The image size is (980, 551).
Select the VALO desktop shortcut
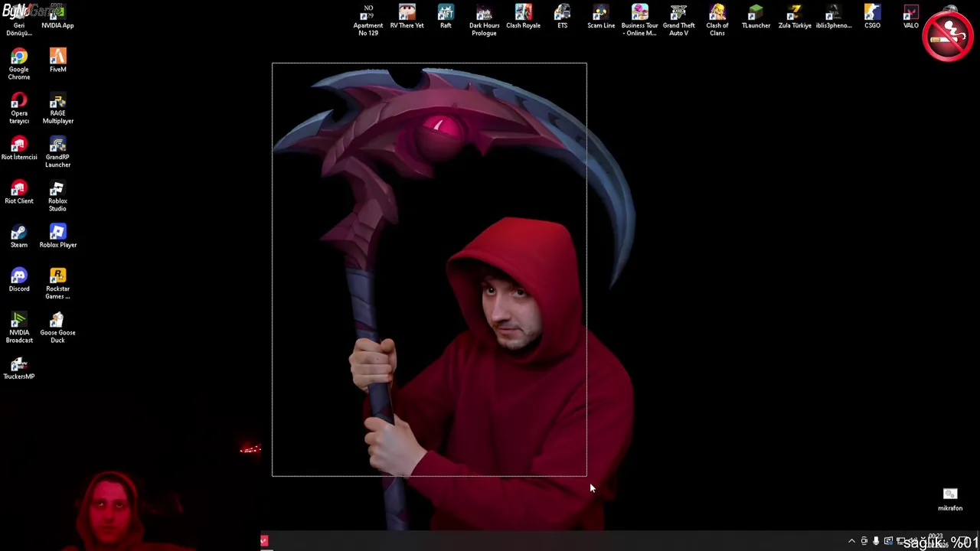pyautogui.click(x=910, y=17)
